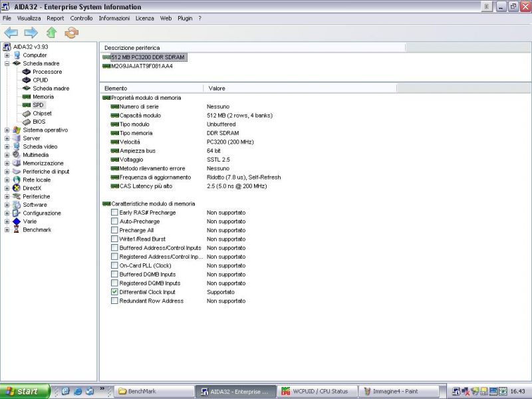
Task: Expand the Multimedia tree node
Action: [7, 155]
